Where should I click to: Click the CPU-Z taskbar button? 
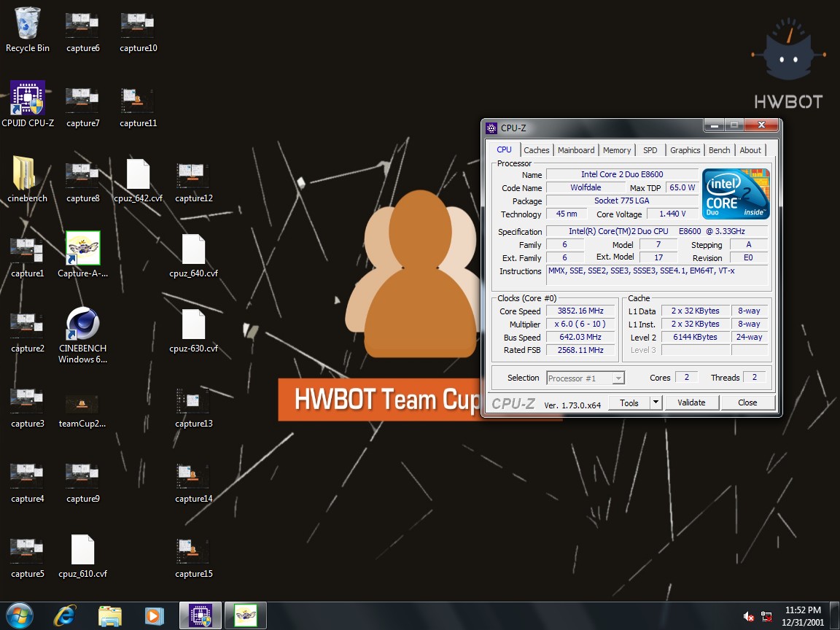click(200, 616)
